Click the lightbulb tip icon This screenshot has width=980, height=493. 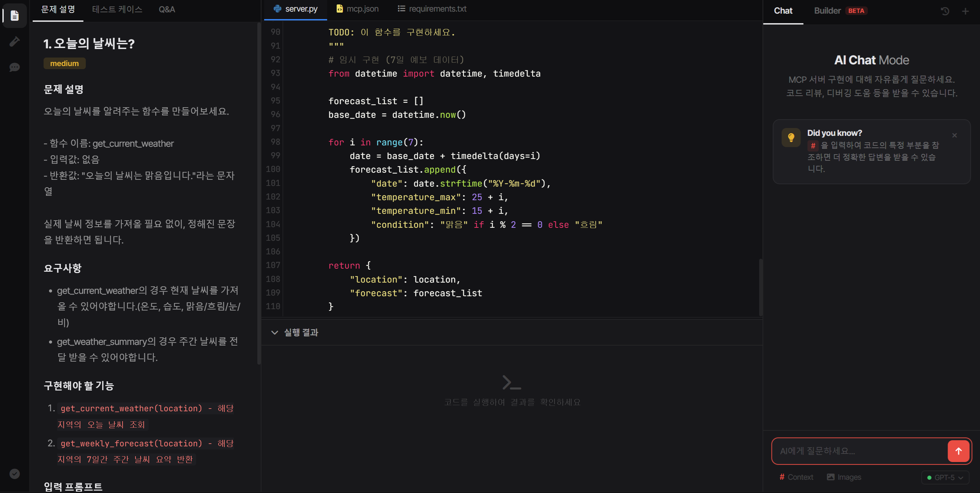[791, 137]
